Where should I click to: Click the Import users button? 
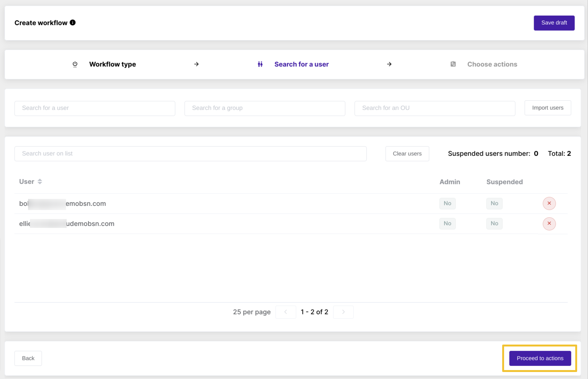point(547,108)
